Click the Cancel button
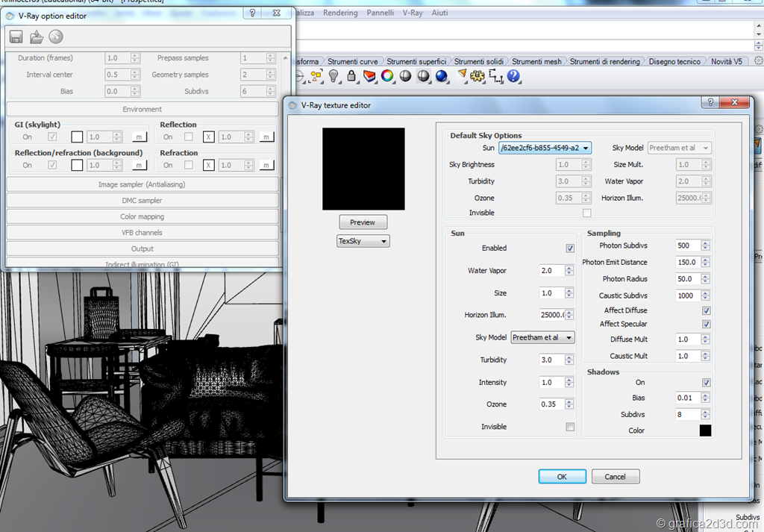This screenshot has height=532, width=764. [615, 477]
